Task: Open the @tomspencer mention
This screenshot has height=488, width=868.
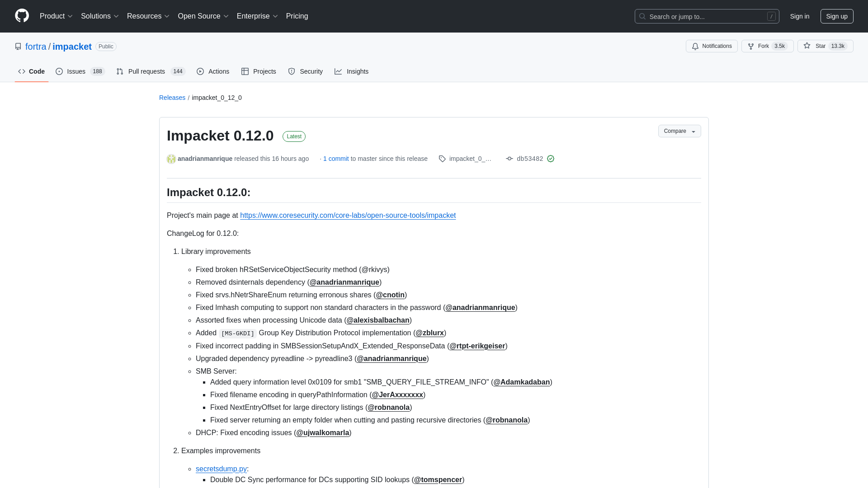Action: pyautogui.click(x=438, y=480)
